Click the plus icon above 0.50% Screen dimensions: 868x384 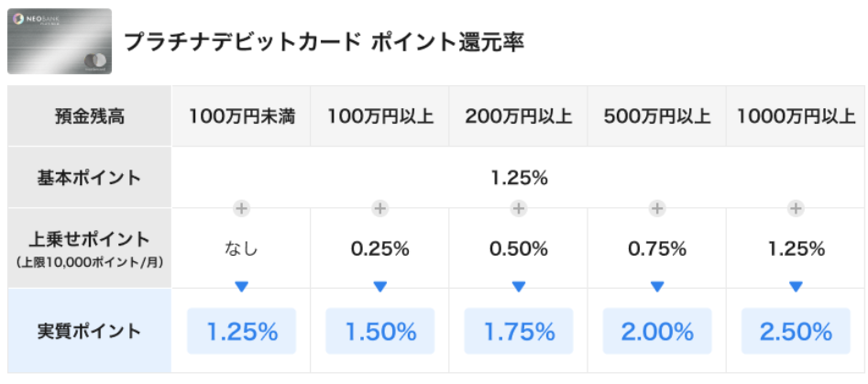click(518, 209)
